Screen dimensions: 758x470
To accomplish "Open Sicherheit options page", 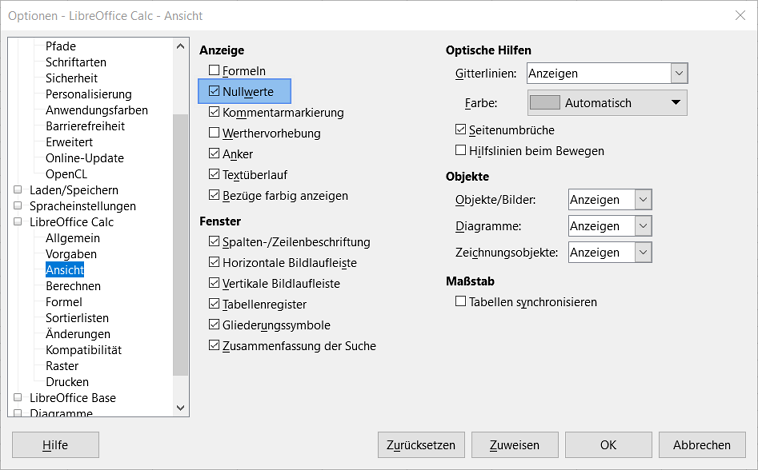I will pos(72,78).
